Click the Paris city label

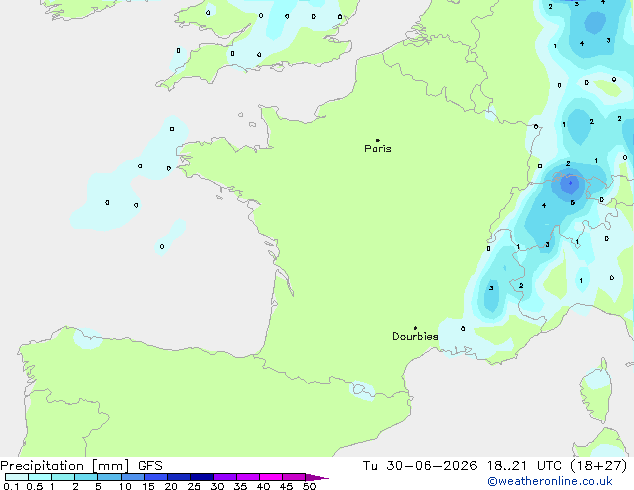(x=378, y=149)
